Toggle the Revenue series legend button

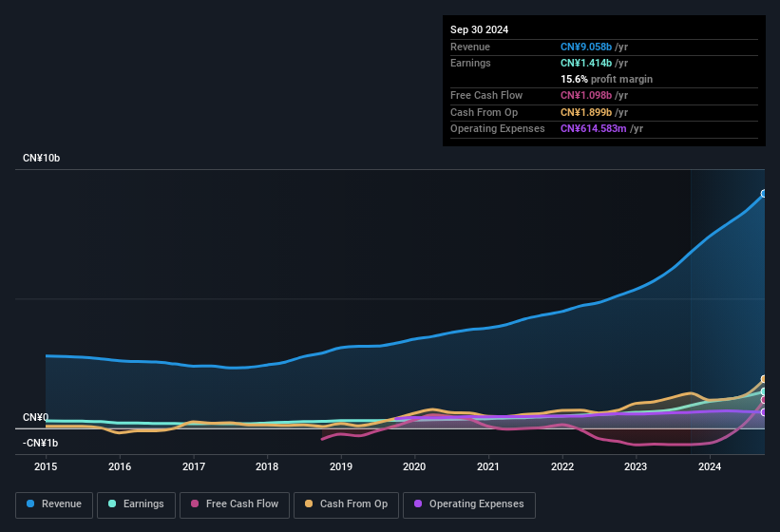[x=54, y=504]
